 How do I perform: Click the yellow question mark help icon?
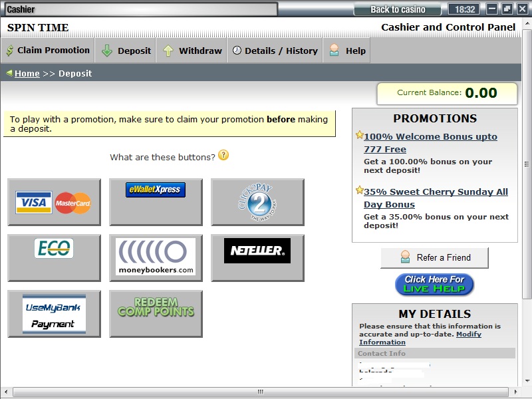click(x=223, y=156)
